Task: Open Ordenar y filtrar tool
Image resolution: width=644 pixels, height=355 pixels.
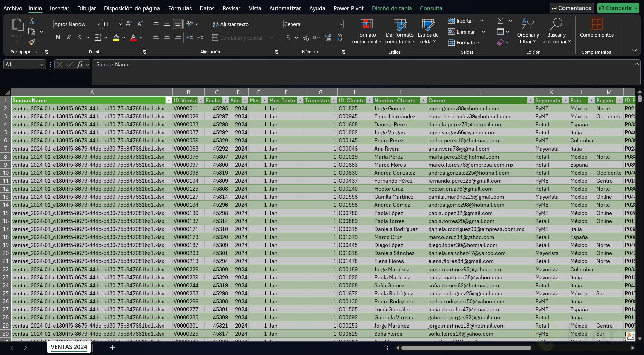Action: click(528, 31)
